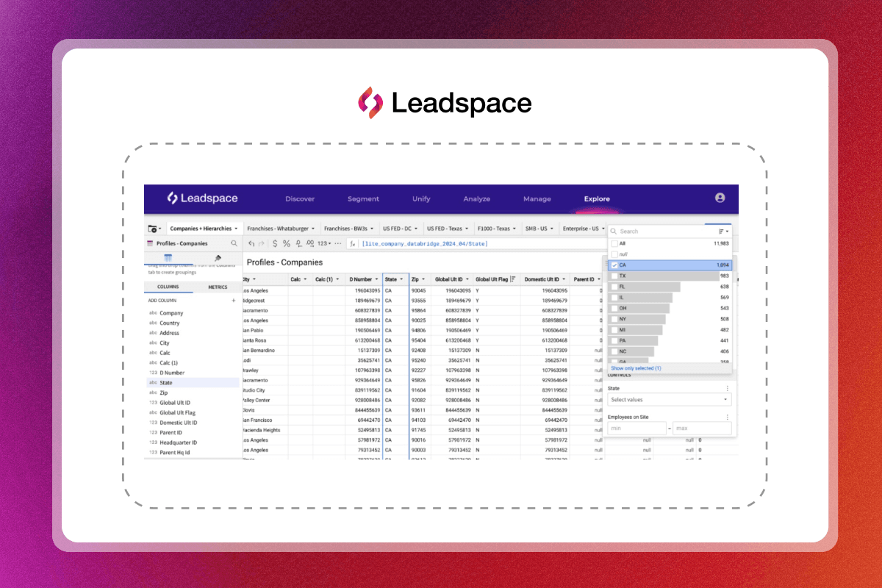Open the Zip column header dropdown

[x=423, y=279]
